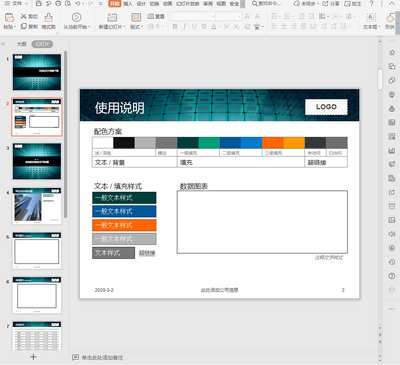Click the add slide plus button
The image size is (400, 365).
click(33, 357)
